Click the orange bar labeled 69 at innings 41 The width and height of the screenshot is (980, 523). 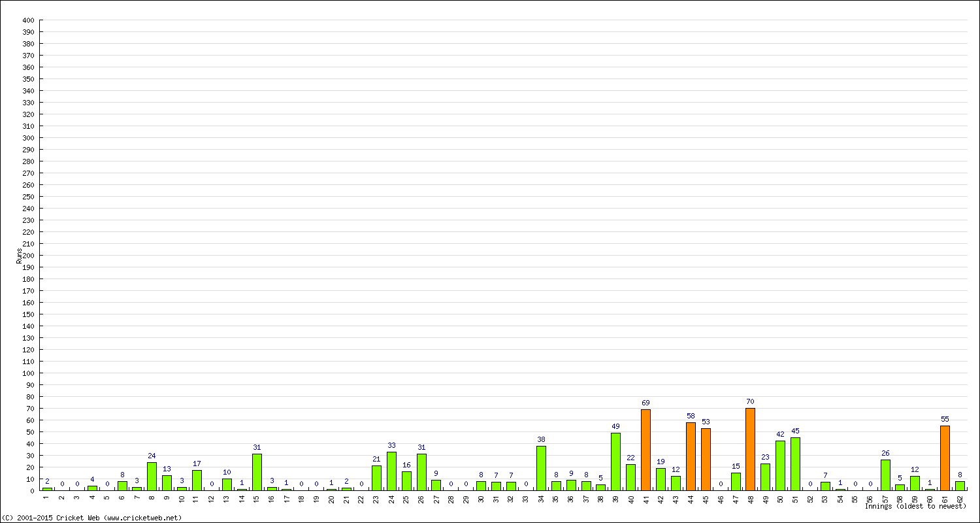click(x=645, y=450)
